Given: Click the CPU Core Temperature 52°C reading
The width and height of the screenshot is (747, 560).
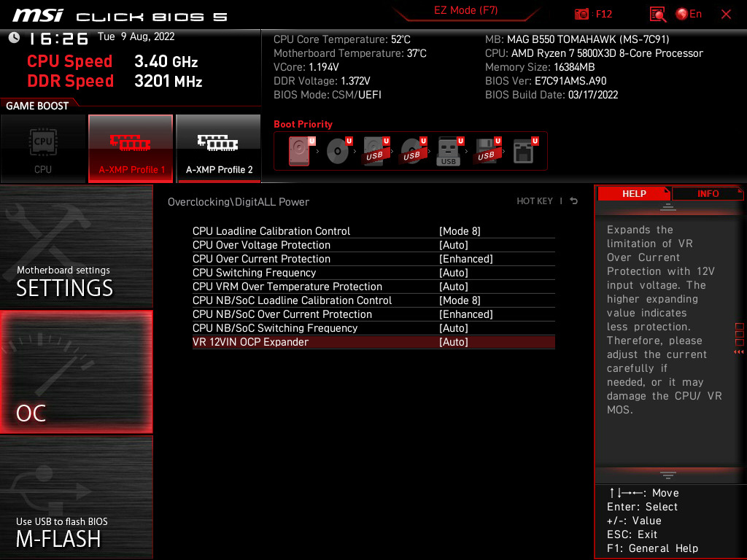Looking at the screenshot, I should coord(341,39).
